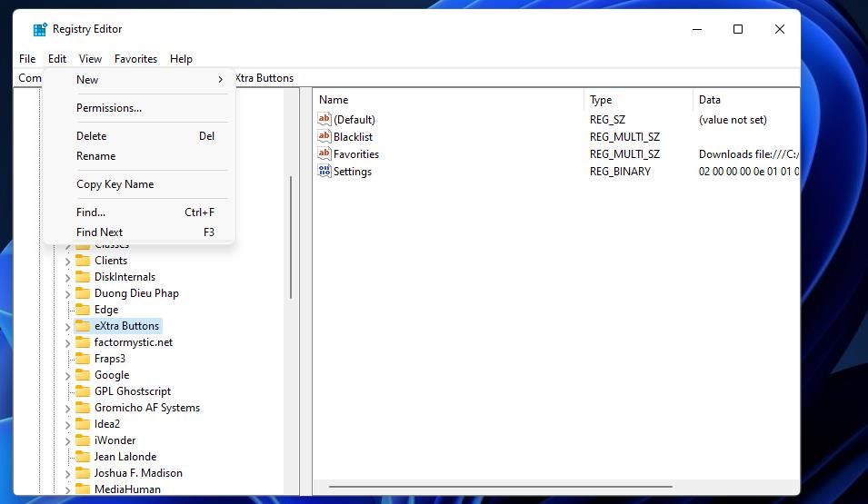Expand the Clients key
The image size is (868, 504).
coord(67,262)
